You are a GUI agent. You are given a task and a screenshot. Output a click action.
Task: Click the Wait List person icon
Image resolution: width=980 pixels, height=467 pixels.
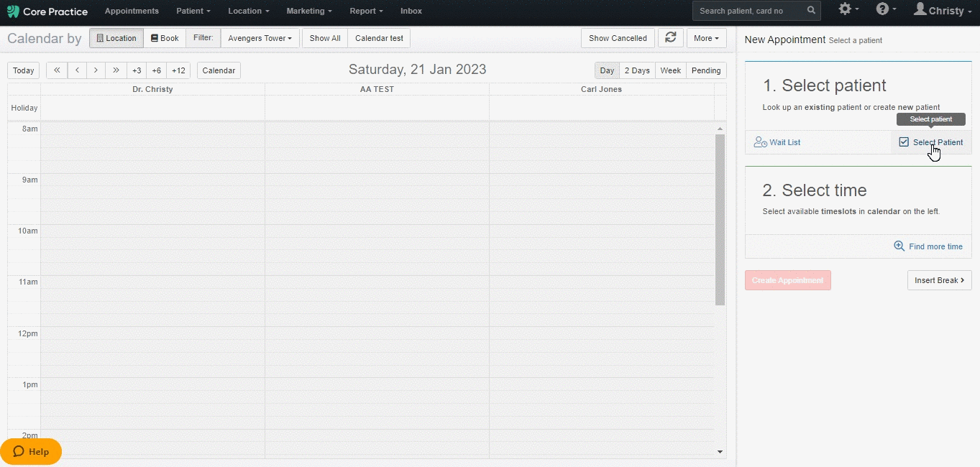coord(760,142)
